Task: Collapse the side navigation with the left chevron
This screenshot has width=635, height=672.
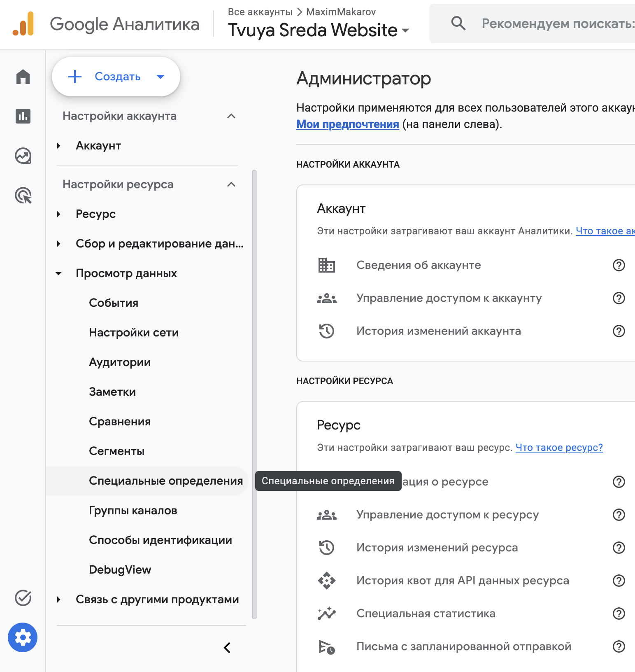Action: tap(227, 648)
